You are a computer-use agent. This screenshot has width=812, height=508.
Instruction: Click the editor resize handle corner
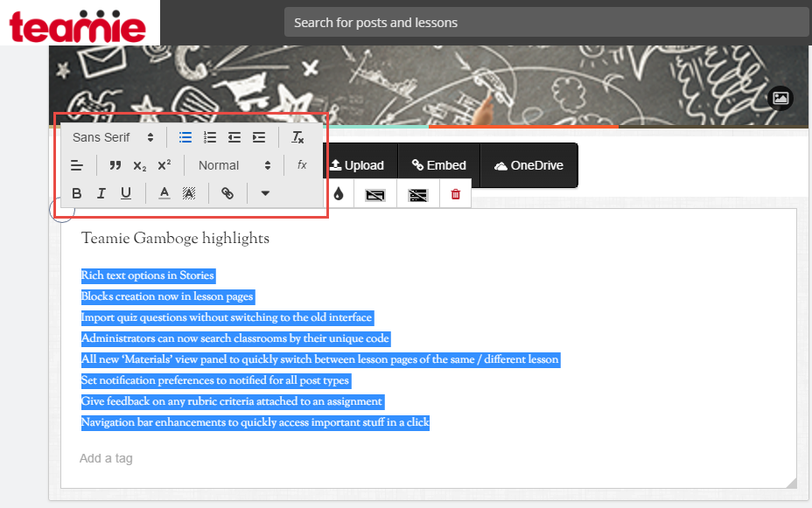click(791, 483)
